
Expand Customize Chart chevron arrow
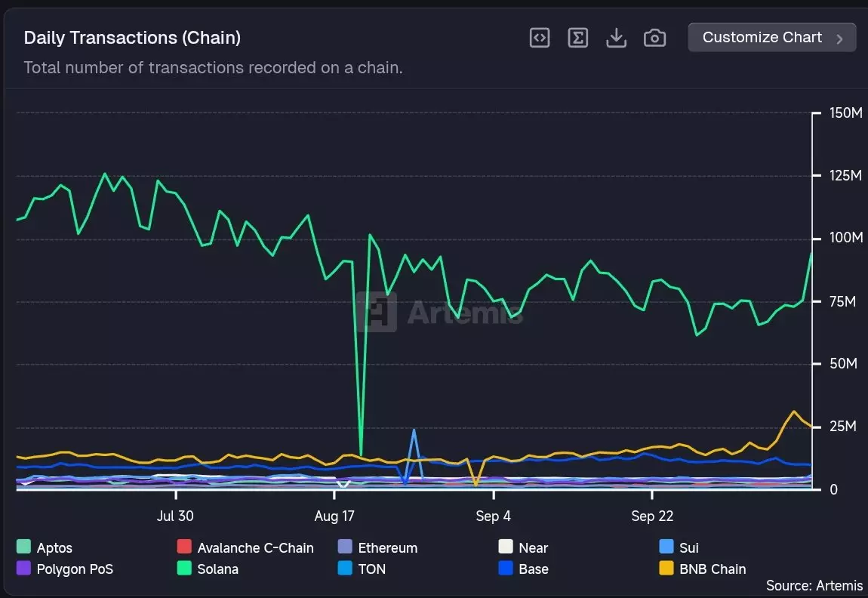click(839, 39)
